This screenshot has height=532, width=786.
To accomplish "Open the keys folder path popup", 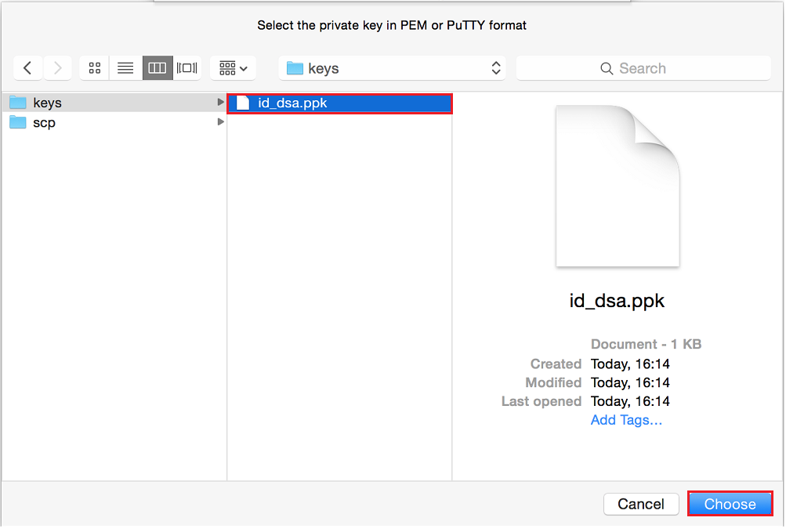I will click(392, 68).
